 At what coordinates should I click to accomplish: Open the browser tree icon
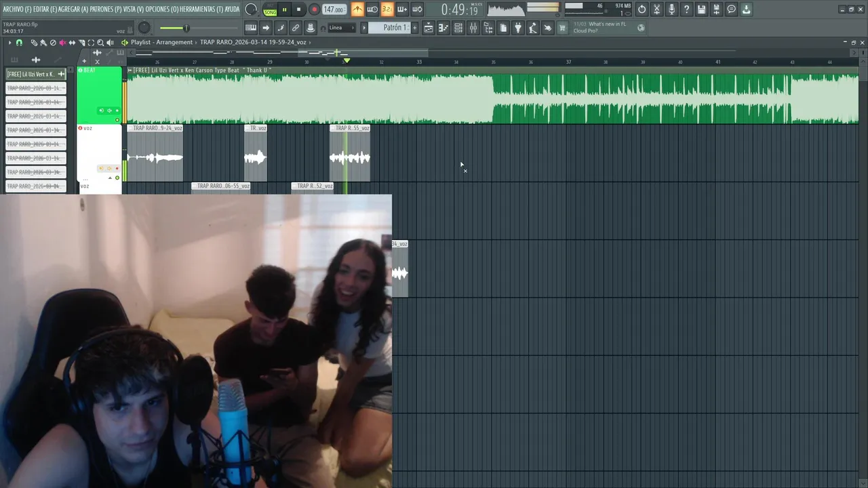(488, 28)
